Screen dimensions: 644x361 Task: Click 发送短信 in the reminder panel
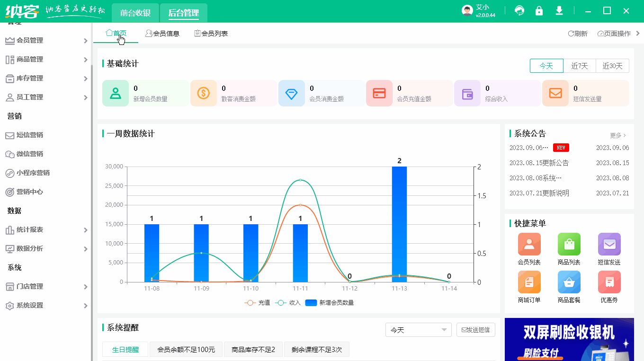click(476, 330)
